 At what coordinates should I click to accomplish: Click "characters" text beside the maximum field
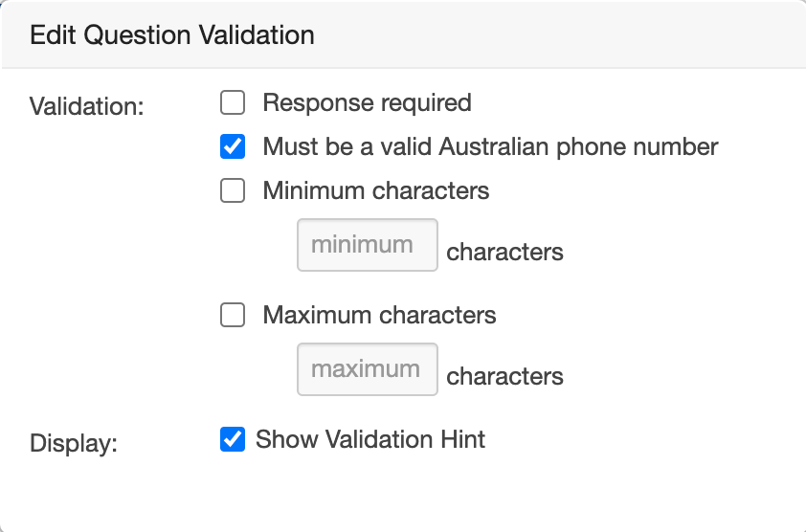(x=504, y=377)
